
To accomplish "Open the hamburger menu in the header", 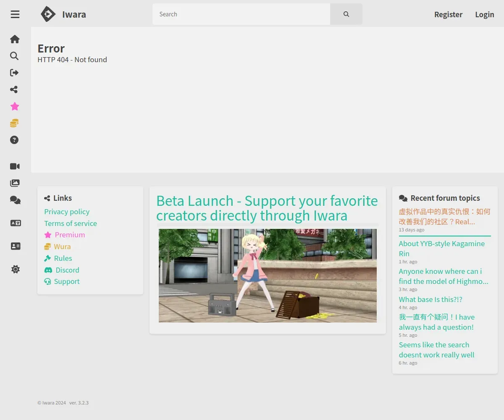I will [15, 14].
